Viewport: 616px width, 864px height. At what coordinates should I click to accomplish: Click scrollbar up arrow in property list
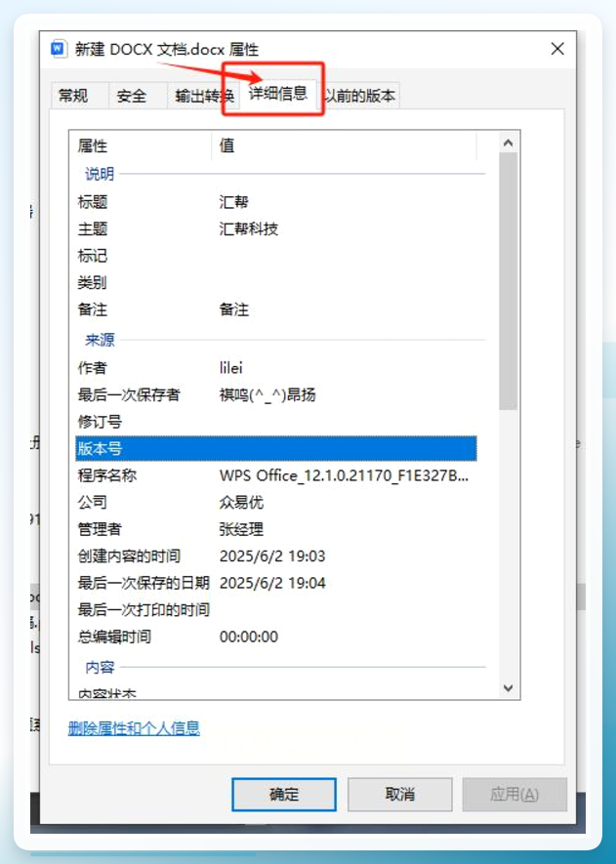tap(508, 143)
